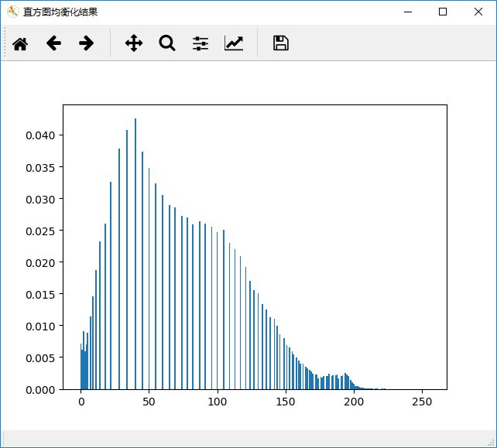Click the y-axis label 0.040
Image resolution: width=497 pixels, height=448 pixels.
[40, 135]
